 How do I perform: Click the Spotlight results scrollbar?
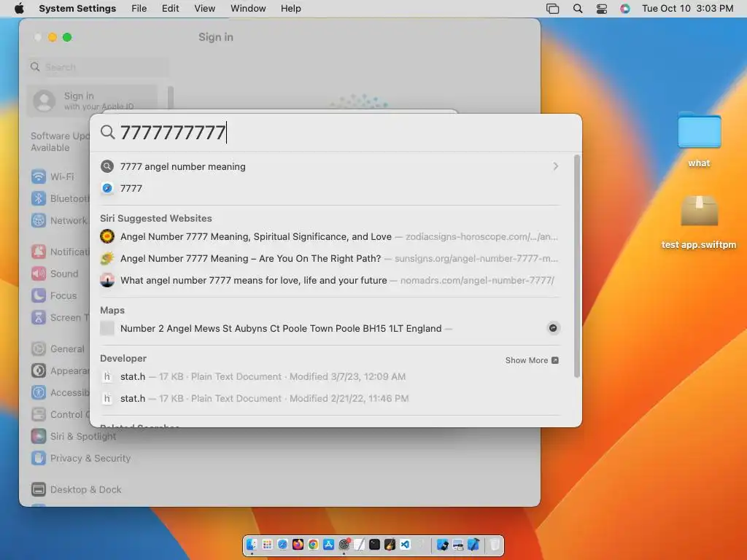click(x=577, y=266)
